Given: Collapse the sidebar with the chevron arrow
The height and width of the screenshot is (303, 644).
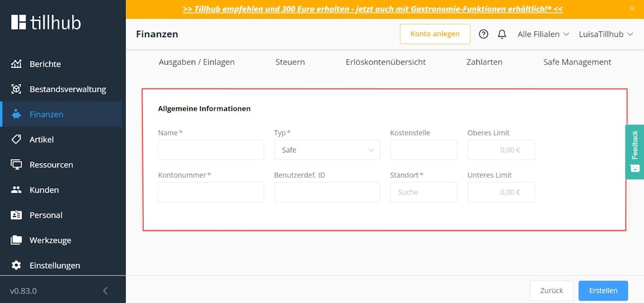Looking at the screenshot, I should pyautogui.click(x=105, y=290).
